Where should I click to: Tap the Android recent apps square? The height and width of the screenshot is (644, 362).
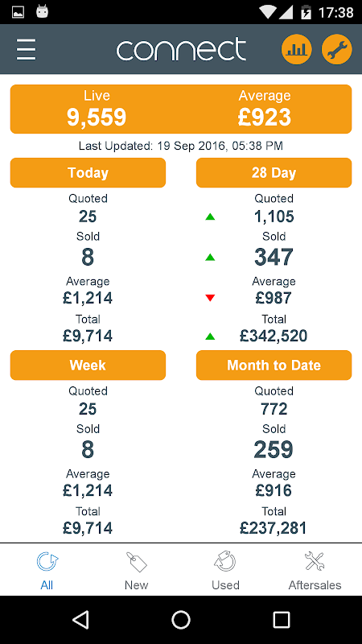pyautogui.click(x=282, y=620)
